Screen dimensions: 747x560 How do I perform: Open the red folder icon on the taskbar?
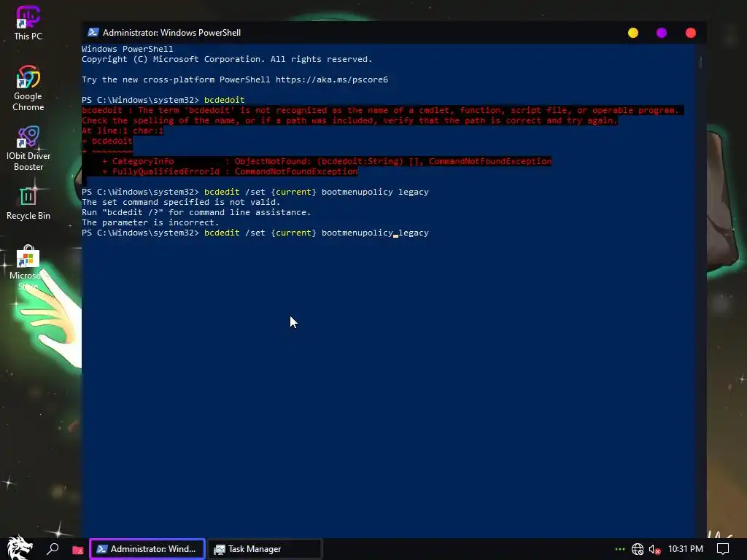tap(77, 550)
